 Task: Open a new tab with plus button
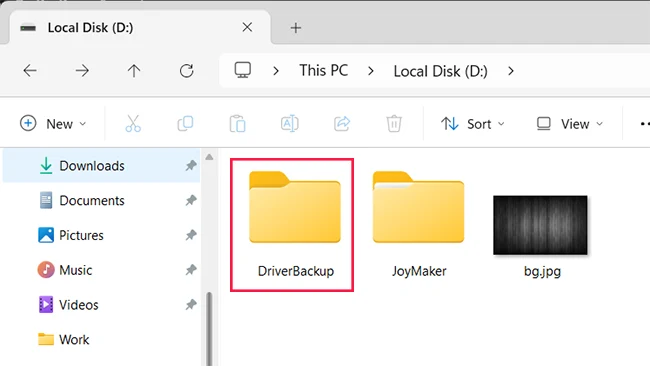(x=296, y=28)
